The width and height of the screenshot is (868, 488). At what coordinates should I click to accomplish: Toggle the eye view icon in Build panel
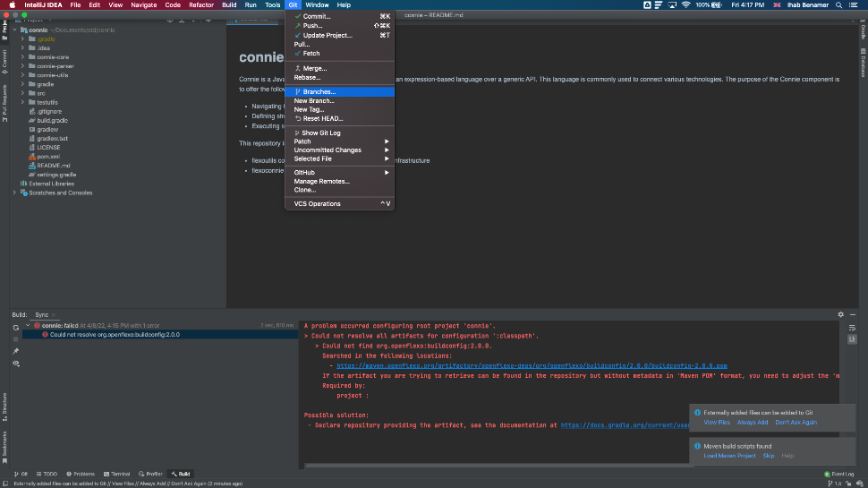tap(15, 364)
